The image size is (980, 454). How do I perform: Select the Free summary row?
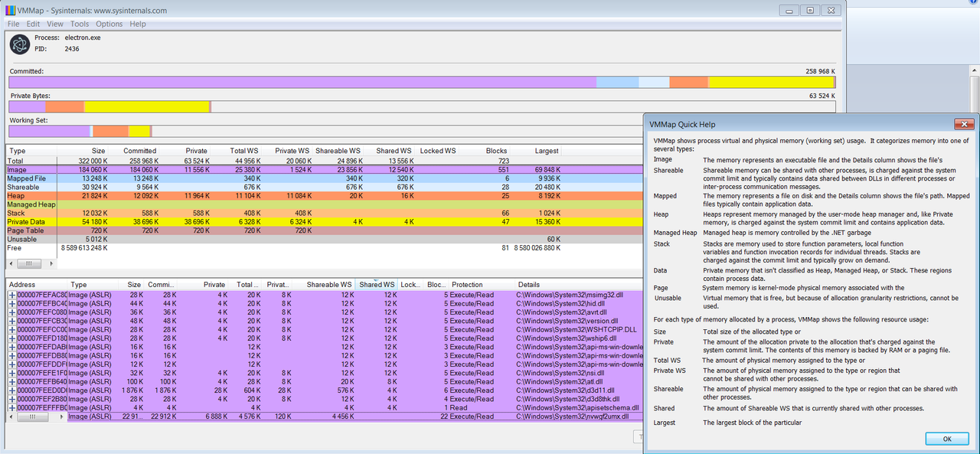click(x=324, y=248)
